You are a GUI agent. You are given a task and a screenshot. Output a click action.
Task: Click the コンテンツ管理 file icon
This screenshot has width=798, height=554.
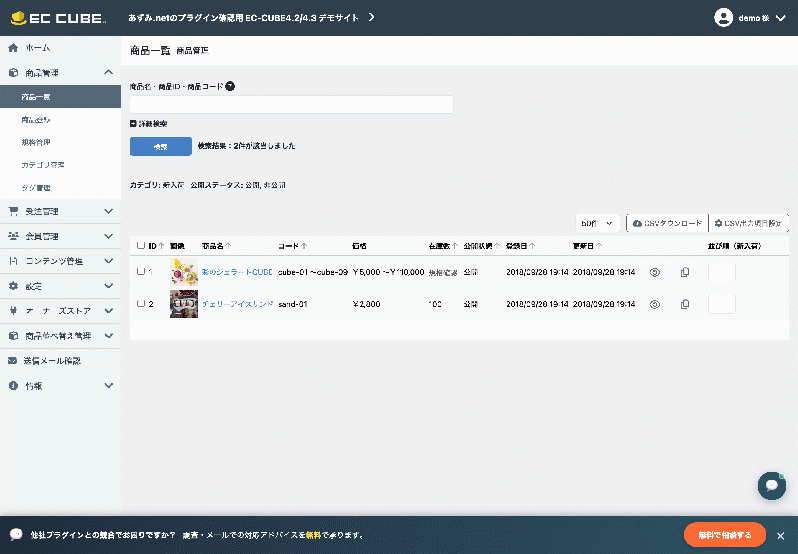click(13, 261)
